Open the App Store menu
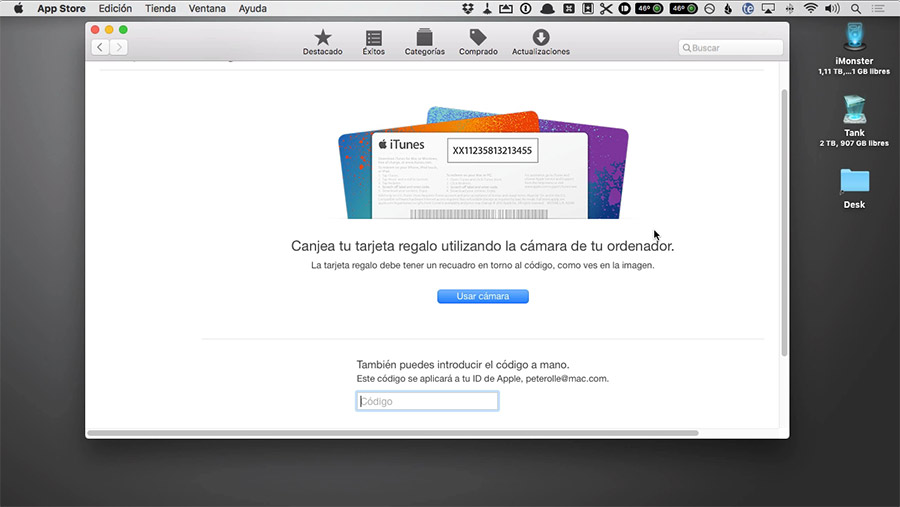900x507 pixels. point(61,9)
